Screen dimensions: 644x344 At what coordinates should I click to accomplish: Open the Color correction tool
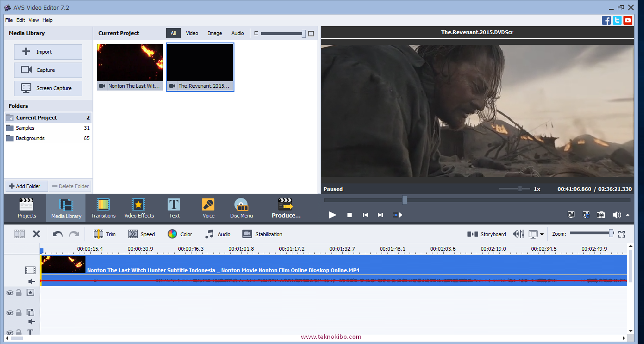point(180,233)
